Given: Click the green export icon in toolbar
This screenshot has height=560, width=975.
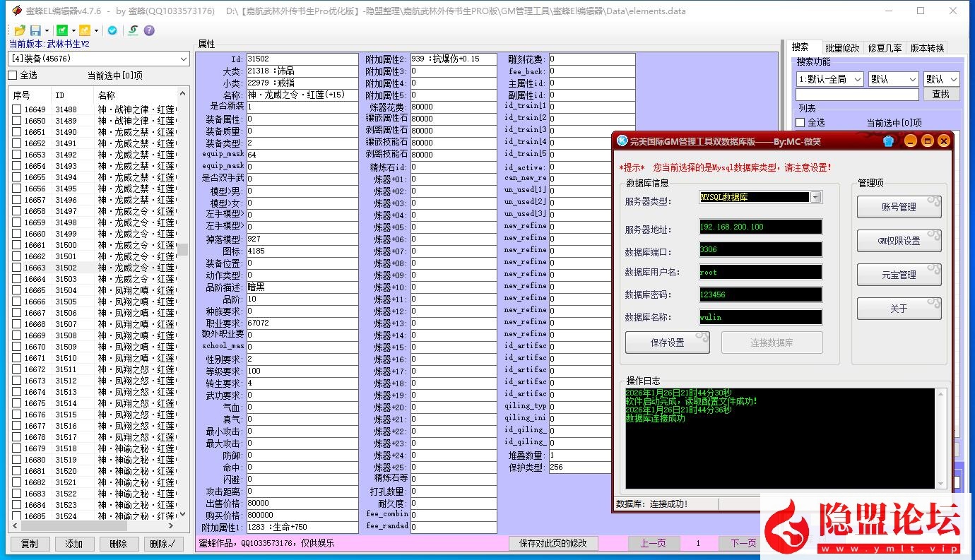Looking at the screenshot, I should pyautogui.click(x=62, y=30).
